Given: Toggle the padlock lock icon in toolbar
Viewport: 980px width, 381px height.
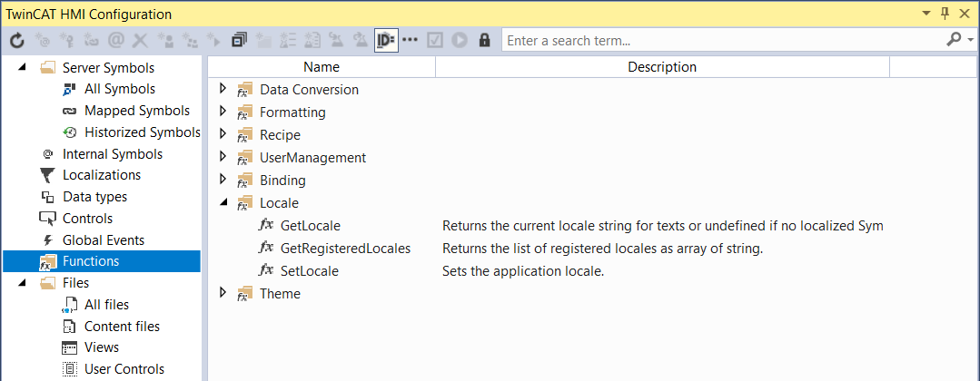Looking at the screenshot, I should pyautogui.click(x=484, y=41).
